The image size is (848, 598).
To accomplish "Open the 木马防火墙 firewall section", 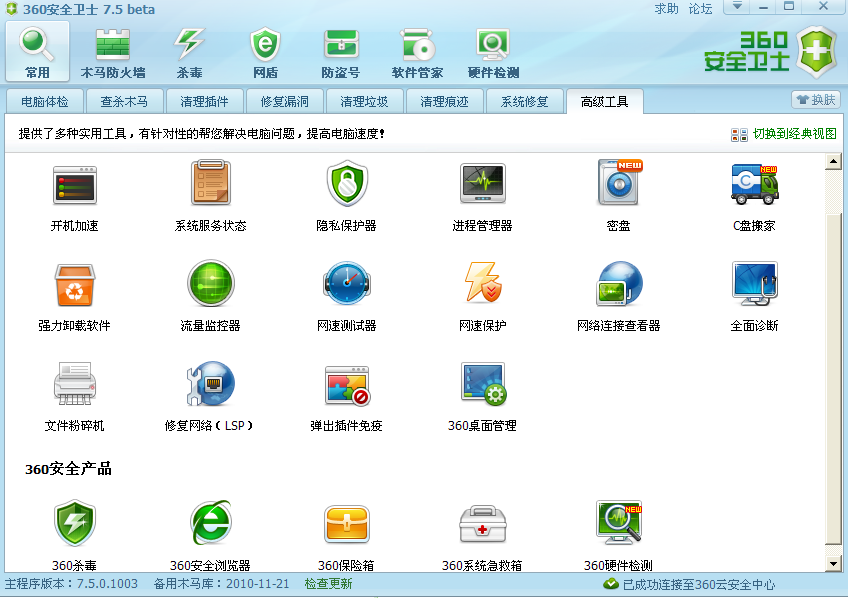I will click(113, 52).
